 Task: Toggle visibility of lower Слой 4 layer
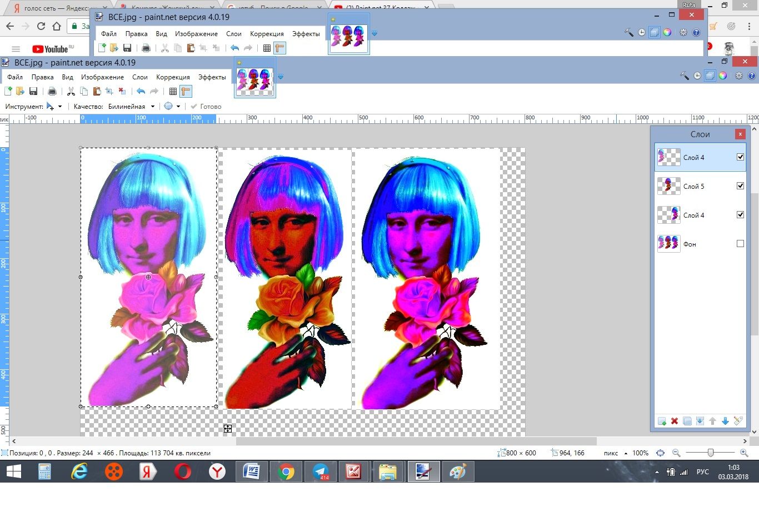point(740,215)
